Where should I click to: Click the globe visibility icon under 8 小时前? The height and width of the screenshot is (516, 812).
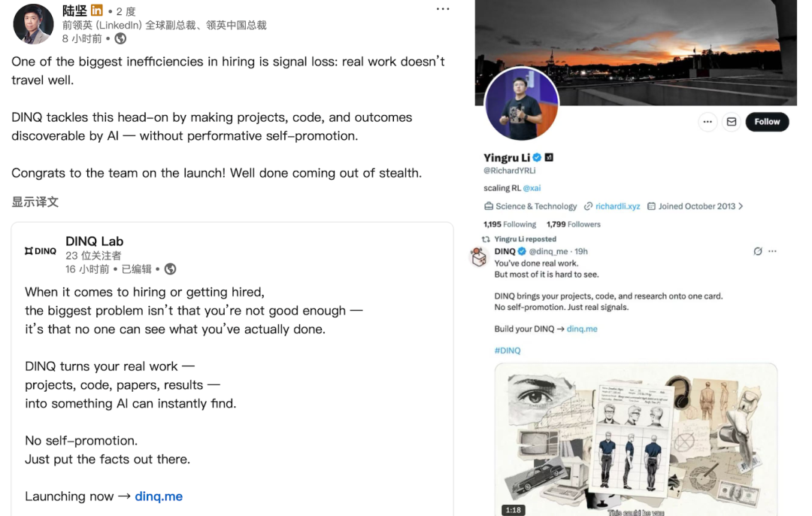120,38
